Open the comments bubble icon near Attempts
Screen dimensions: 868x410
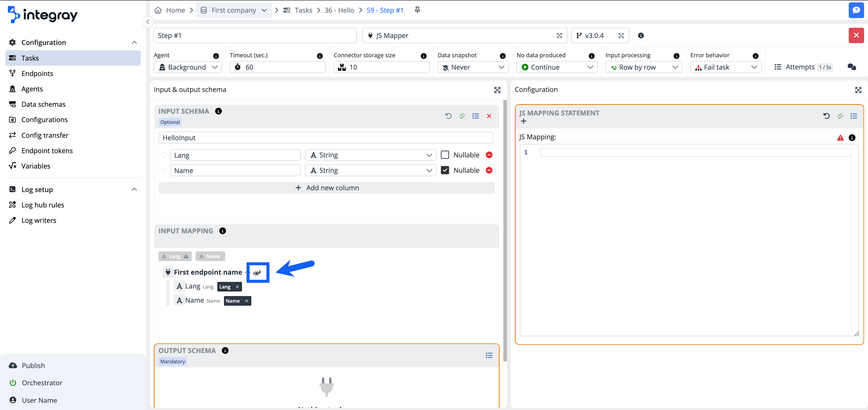coord(851,67)
